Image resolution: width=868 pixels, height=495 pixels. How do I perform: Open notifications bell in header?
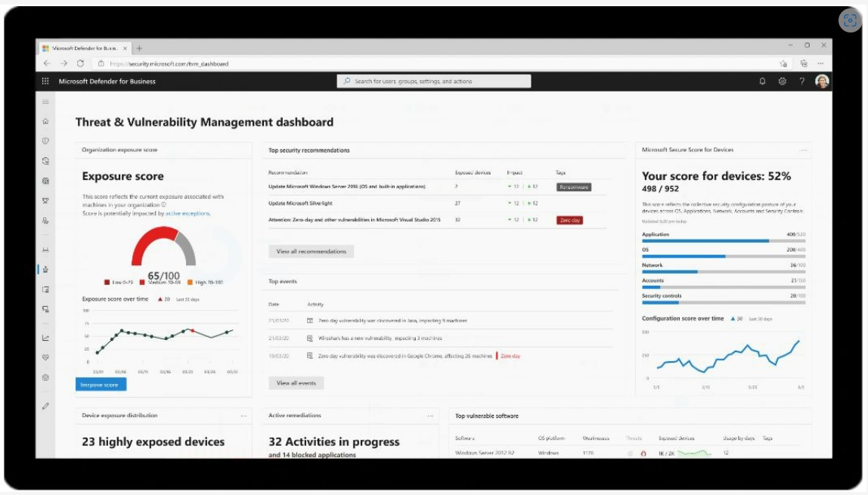point(762,82)
